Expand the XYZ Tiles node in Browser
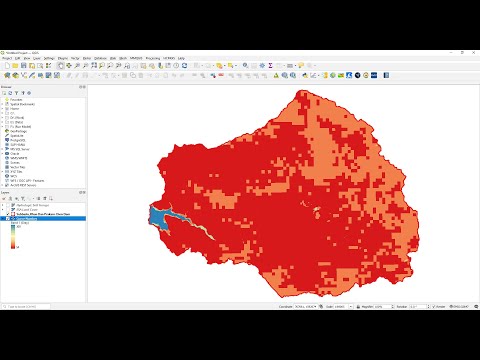Viewport: 480px width, 360px height. (x=3, y=172)
